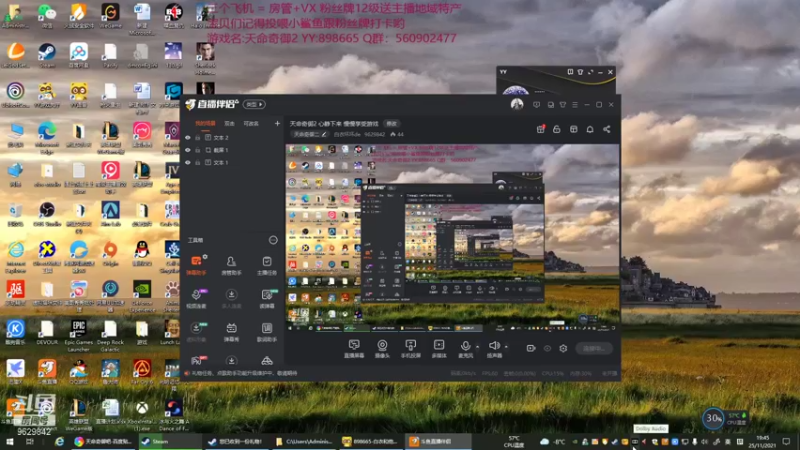Open broadcast settings gear icon
Image resolution: width=800 pixels, height=450 pixels.
[563, 348]
